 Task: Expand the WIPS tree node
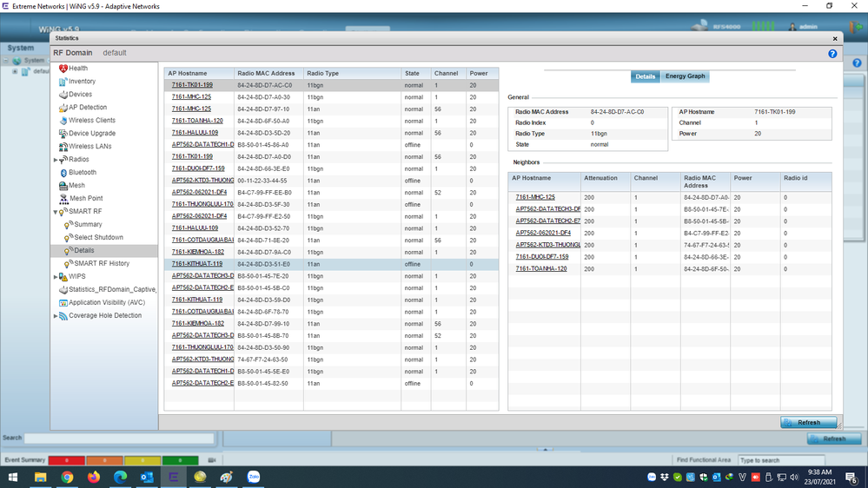56,277
